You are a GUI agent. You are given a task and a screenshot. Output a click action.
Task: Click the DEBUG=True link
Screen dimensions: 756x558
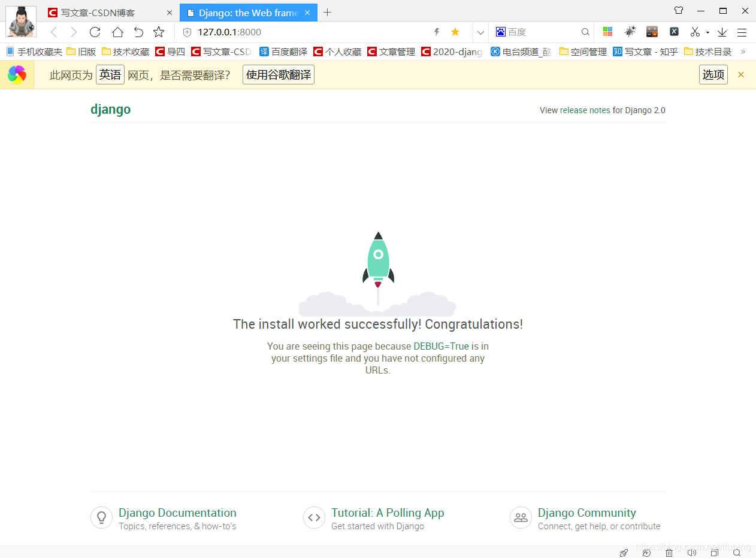coord(441,346)
